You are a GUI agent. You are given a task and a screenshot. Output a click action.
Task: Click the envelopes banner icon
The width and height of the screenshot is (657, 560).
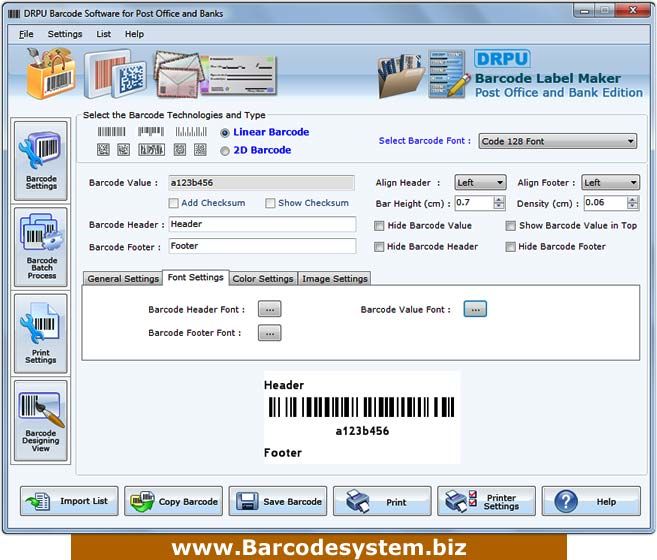click(x=177, y=74)
